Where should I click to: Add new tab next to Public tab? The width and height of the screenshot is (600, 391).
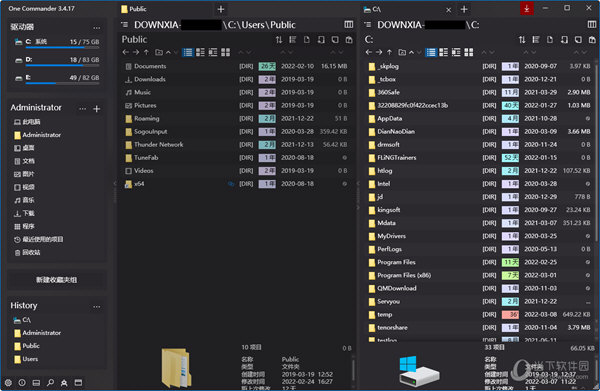221,9
